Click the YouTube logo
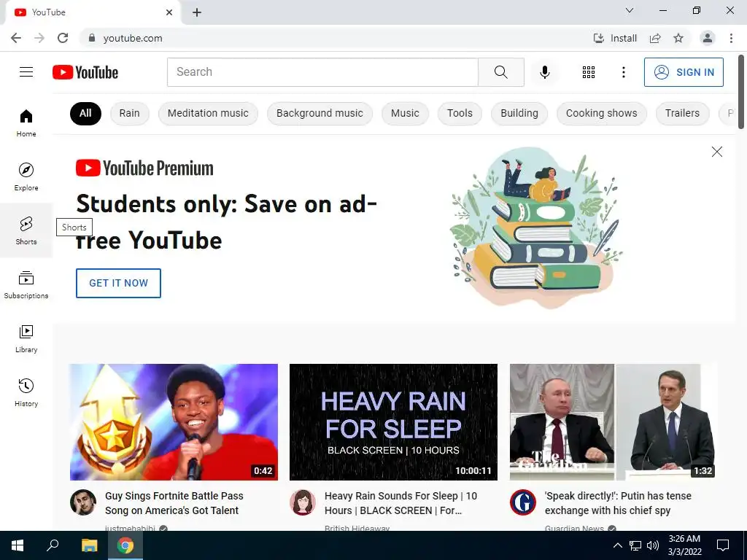The image size is (747, 560). (85, 72)
